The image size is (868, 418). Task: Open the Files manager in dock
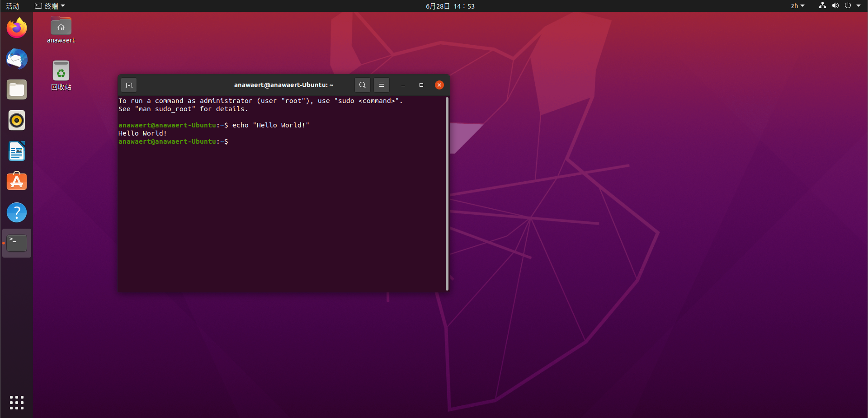click(17, 90)
